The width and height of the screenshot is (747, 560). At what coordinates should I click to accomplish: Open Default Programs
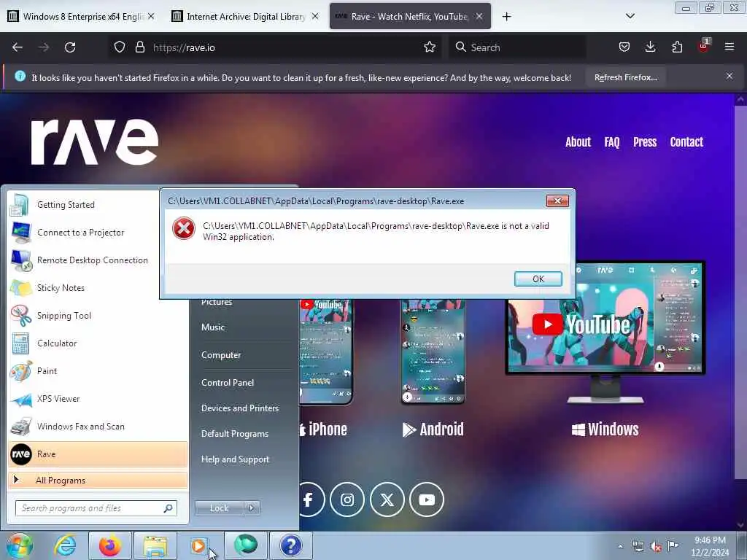coord(234,434)
